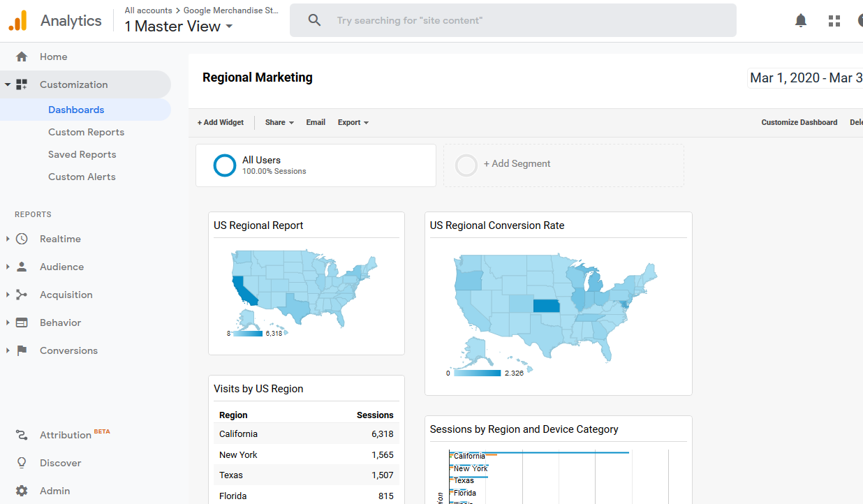This screenshot has width=863, height=504.
Task: Expand the Export dropdown menu
Action: tap(353, 122)
